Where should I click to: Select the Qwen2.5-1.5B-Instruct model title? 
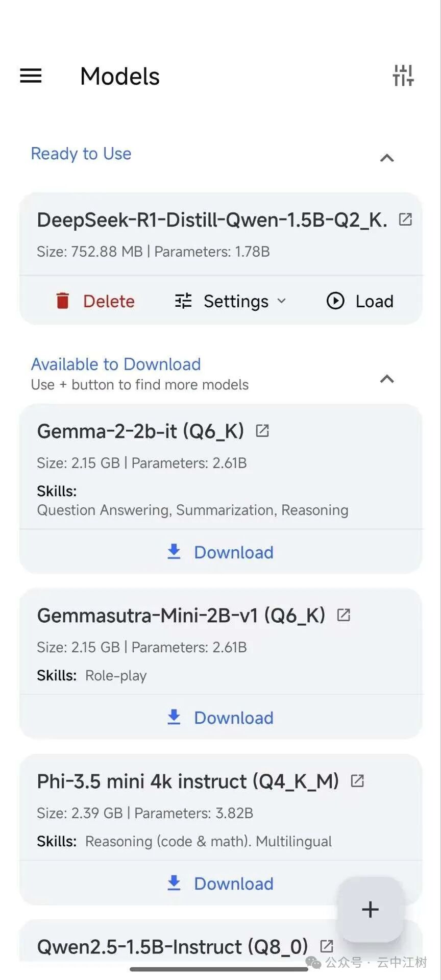pos(173,947)
